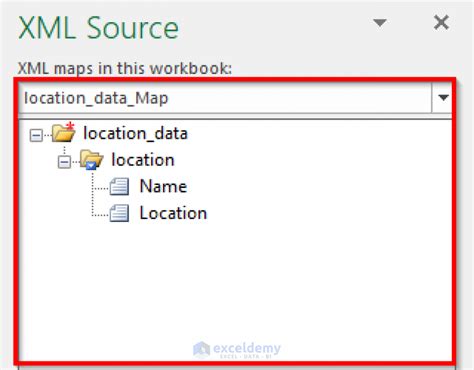Image resolution: width=474 pixels, height=370 pixels.
Task: Click the location_data folder icon
Action: [x=64, y=132]
